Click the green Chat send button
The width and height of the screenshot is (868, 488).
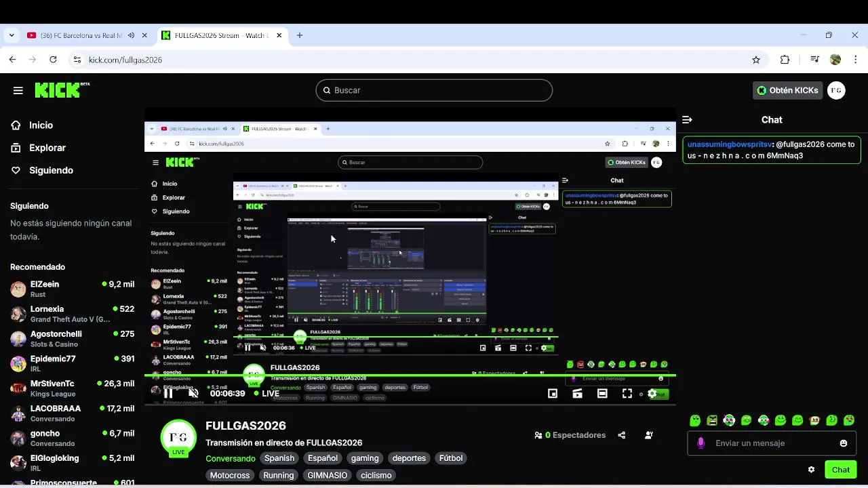tap(841, 470)
